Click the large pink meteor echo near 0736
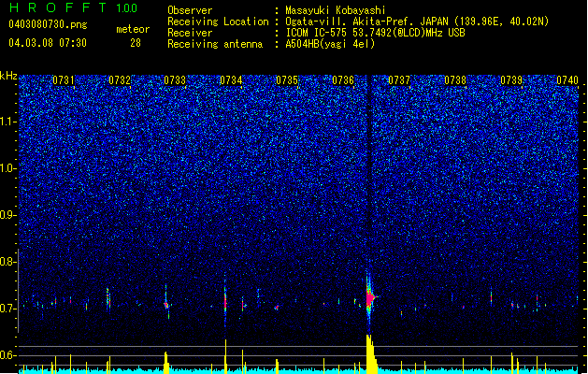The height and width of the screenshot is (374, 588). (x=370, y=298)
